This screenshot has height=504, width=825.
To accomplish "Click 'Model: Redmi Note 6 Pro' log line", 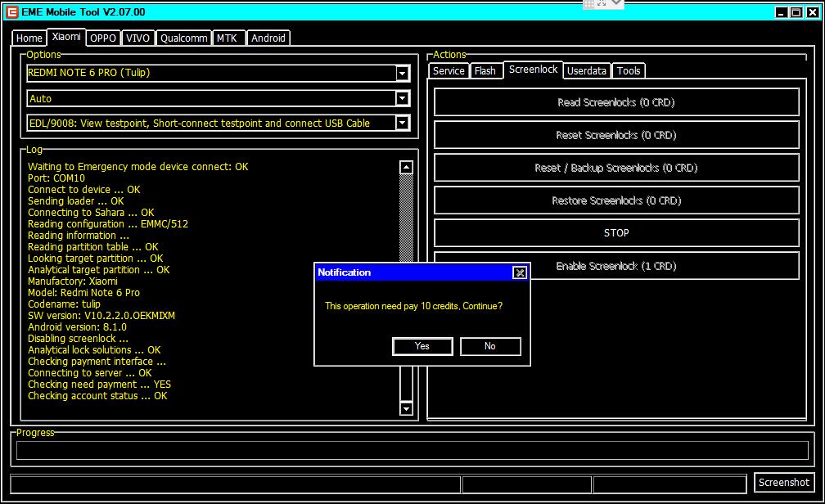I will click(83, 293).
